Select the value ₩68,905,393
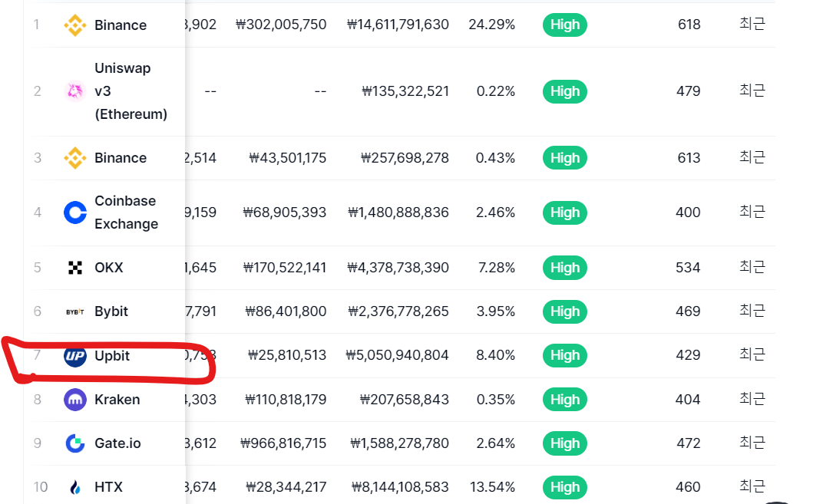Image resolution: width=813 pixels, height=504 pixels. [x=285, y=212]
